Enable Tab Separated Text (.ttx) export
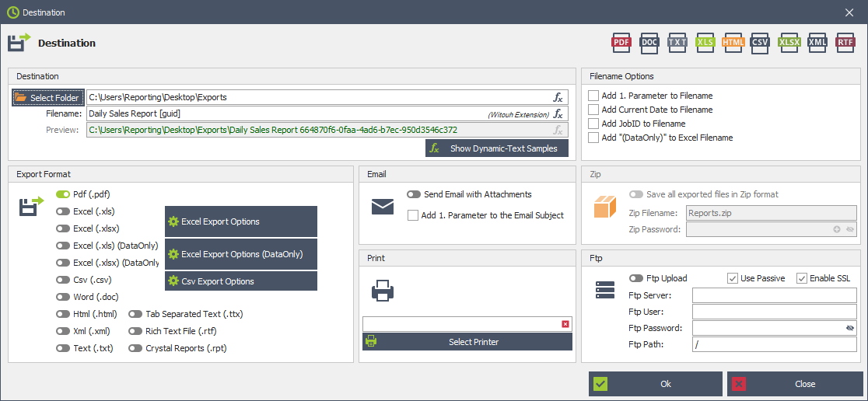Screen dimensions: 868x401 (135, 314)
